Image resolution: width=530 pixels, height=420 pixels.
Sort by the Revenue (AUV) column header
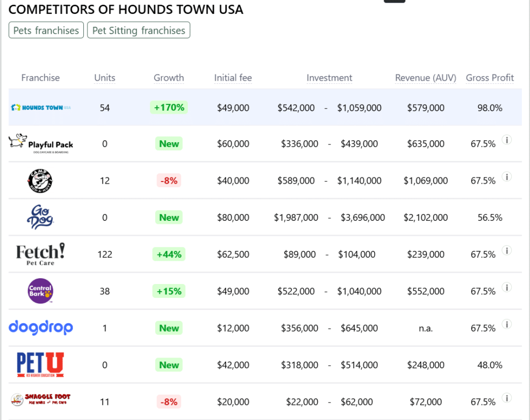point(425,78)
